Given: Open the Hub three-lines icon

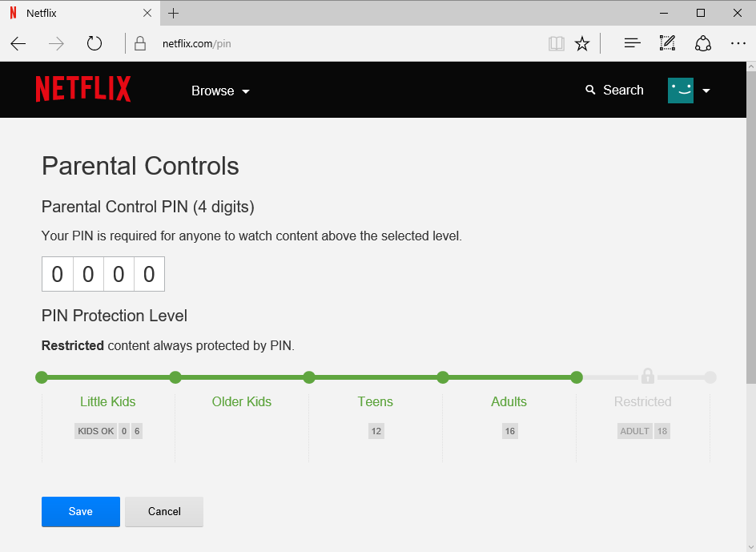Looking at the screenshot, I should click(632, 43).
